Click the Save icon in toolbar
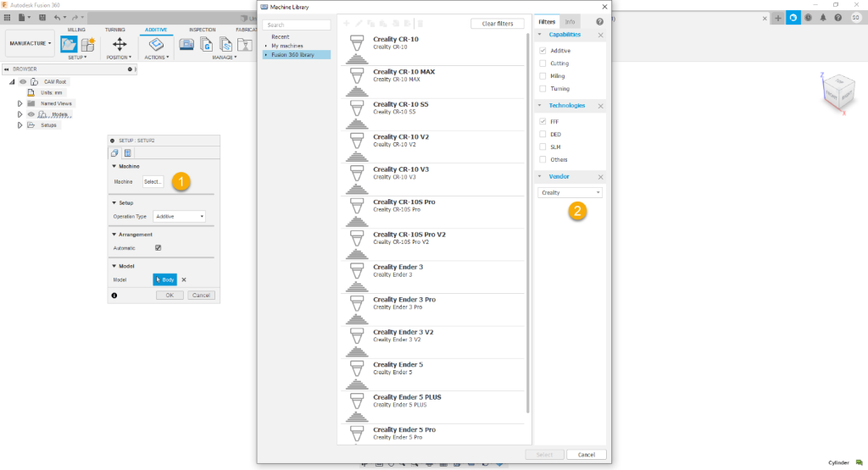Image resolution: width=868 pixels, height=470 pixels. pyautogui.click(x=42, y=18)
